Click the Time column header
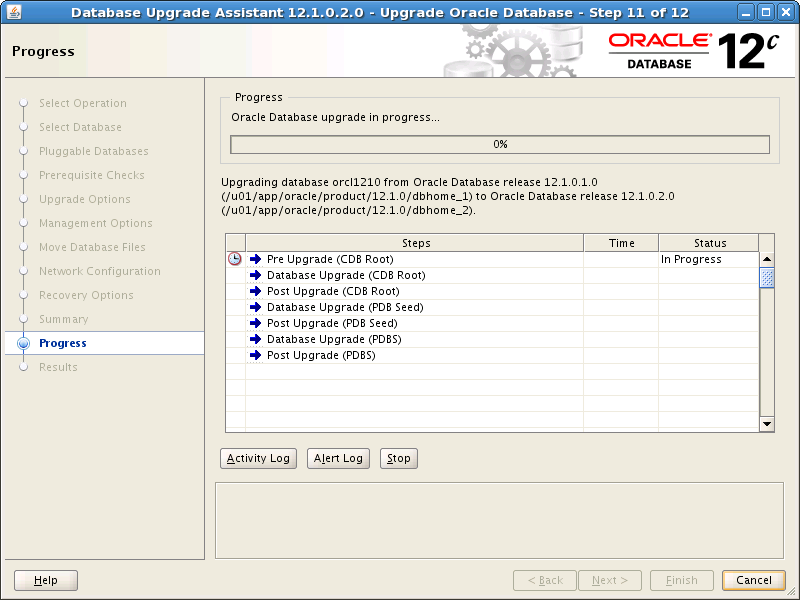The image size is (800, 600). coord(621,243)
